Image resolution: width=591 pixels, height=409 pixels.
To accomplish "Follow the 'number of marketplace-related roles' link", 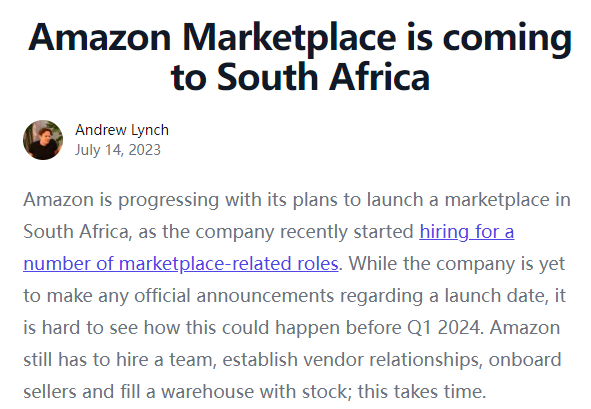I will pyautogui.click(x=181, y=263).
